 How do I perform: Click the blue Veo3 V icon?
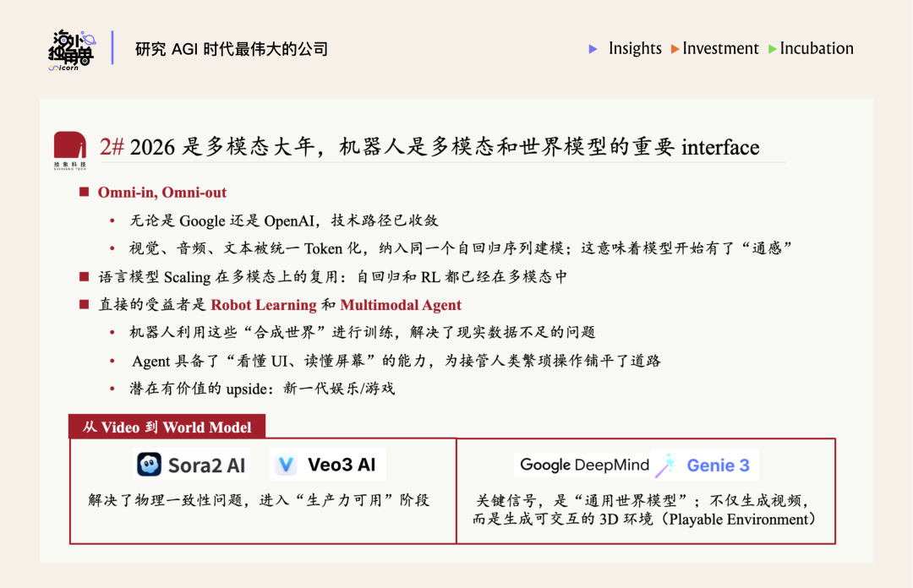point(287,465)
